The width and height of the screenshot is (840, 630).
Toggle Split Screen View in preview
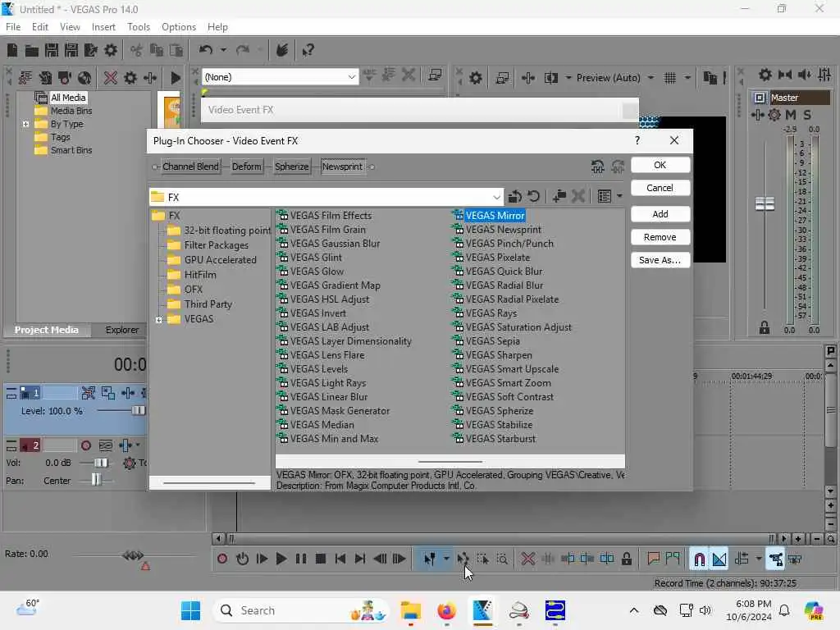[550, 78]
